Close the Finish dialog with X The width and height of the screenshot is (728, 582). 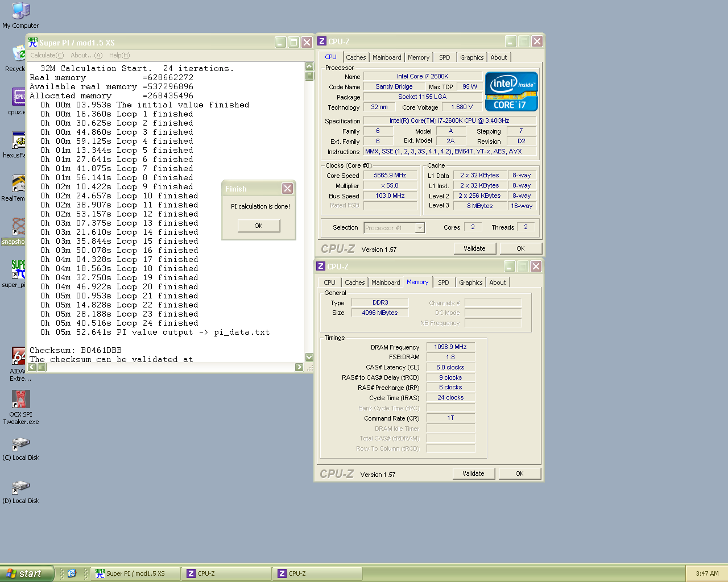tap(287, 189)
